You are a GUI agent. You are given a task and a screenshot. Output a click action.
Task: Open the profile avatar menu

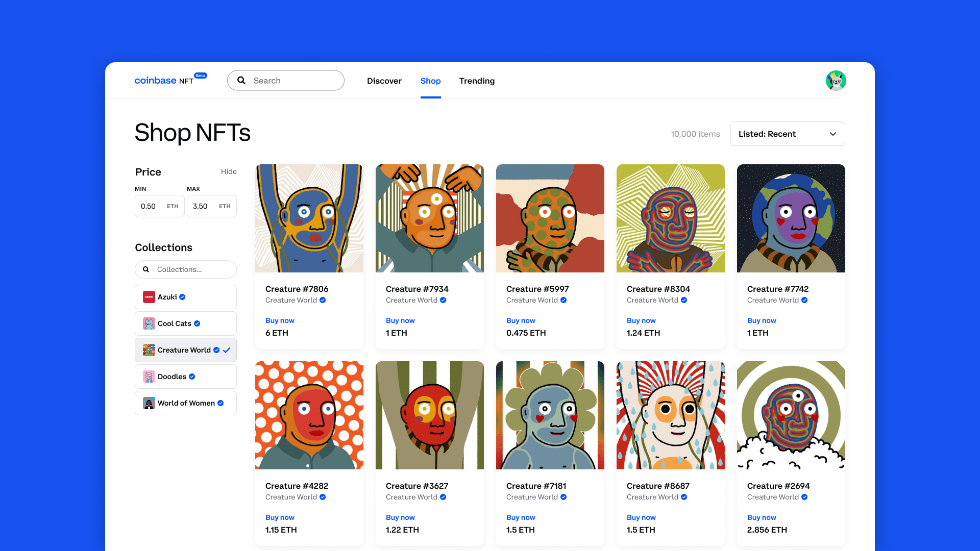[x=836, y=80]
